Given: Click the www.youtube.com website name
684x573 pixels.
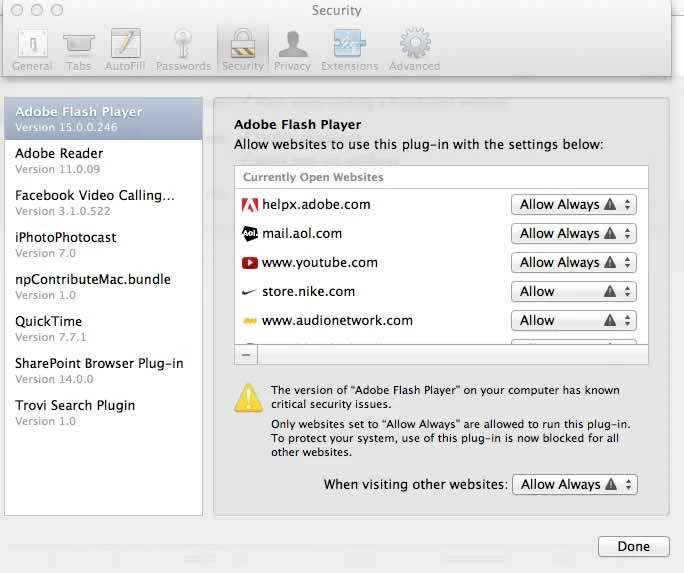Looking at the screenshot, I should [x=320, y=263].
